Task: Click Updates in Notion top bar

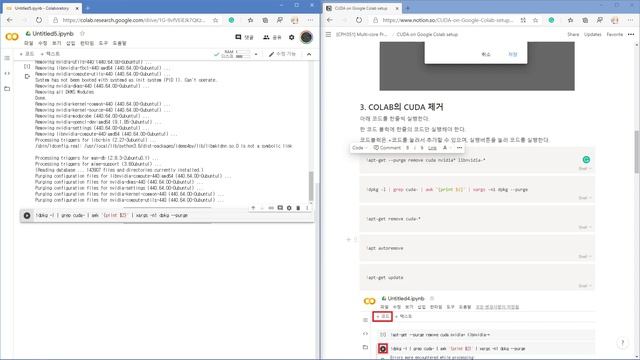Action: (x=593, y=35)
